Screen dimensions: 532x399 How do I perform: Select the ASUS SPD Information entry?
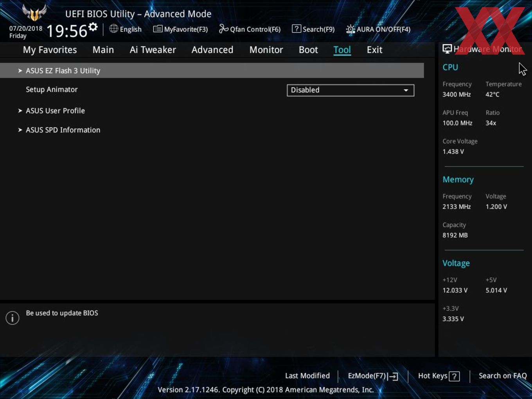[63, 130]
